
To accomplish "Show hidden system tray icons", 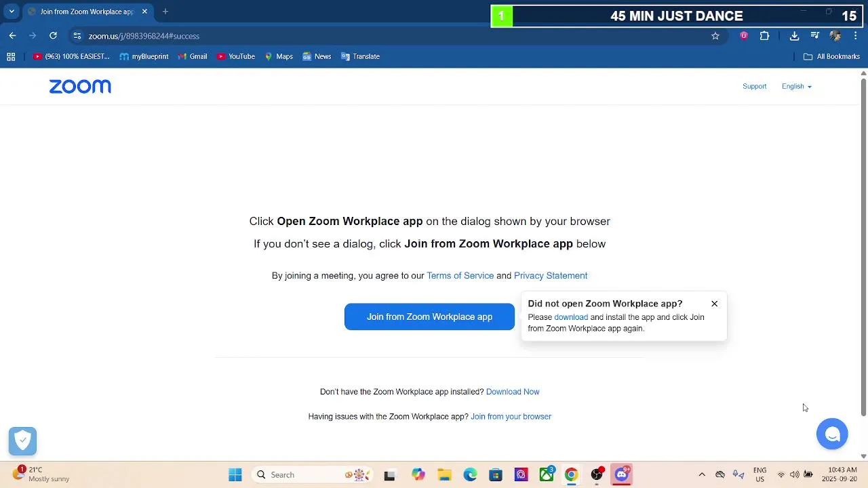I will tap(702, 474).
